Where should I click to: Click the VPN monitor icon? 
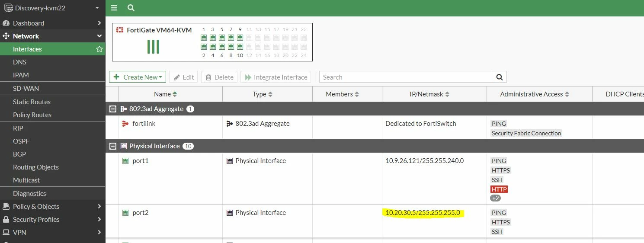click(x=6, y=232)
